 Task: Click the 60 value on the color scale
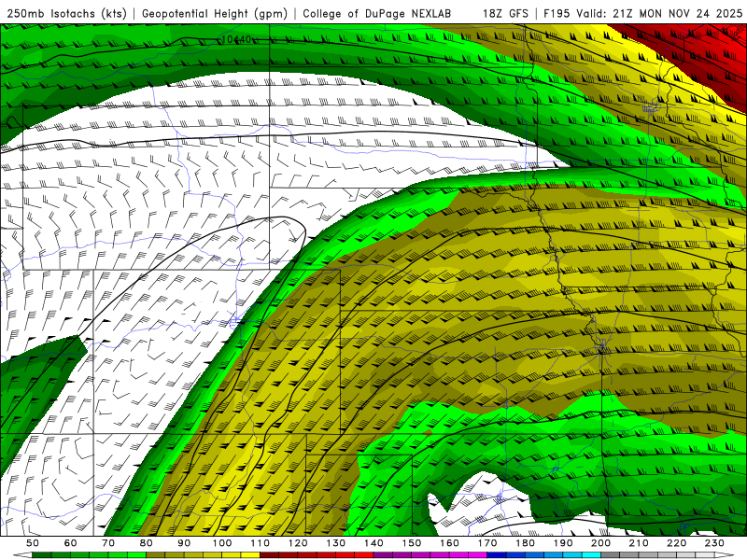(70, 543)
